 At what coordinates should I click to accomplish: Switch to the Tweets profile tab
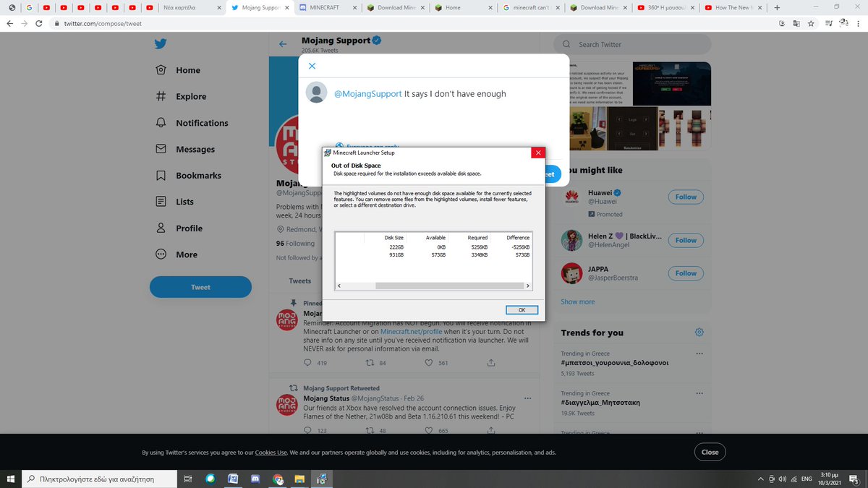[300, 281]
